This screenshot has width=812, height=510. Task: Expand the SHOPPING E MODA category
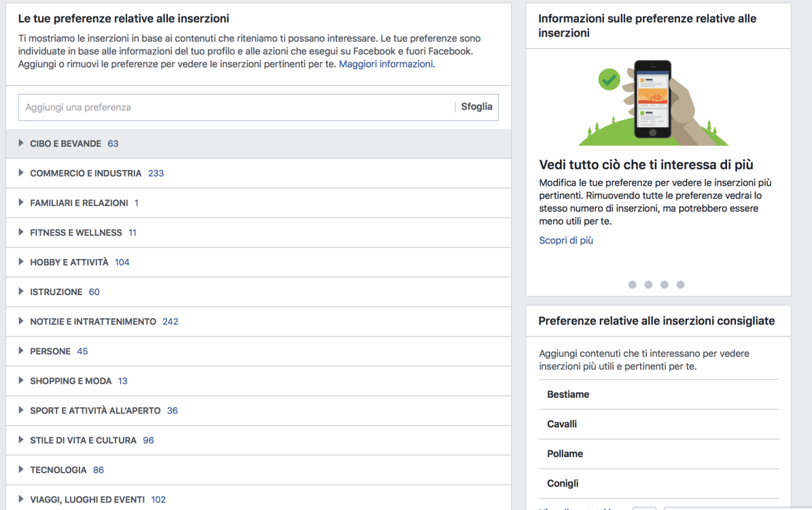click(71, 380)
